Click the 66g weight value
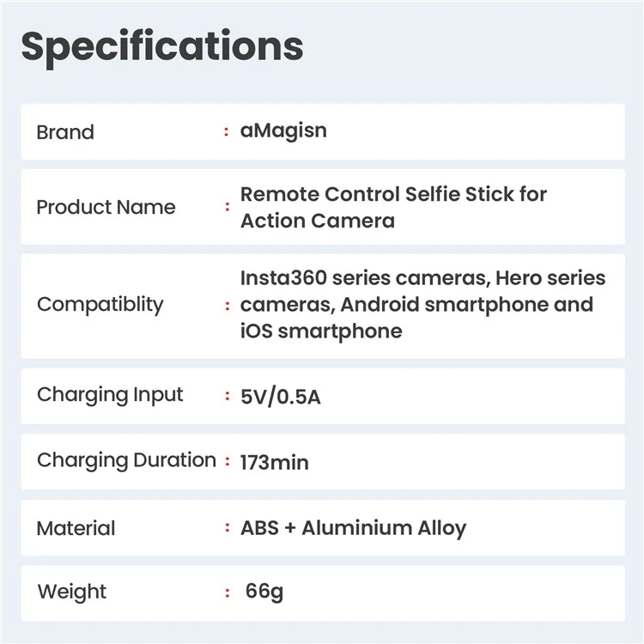 click(x=264, y=592)
